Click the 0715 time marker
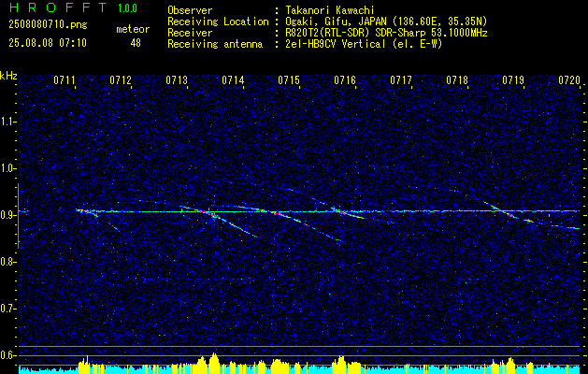Viewport: 588px width, 374px height. (289, 80)
